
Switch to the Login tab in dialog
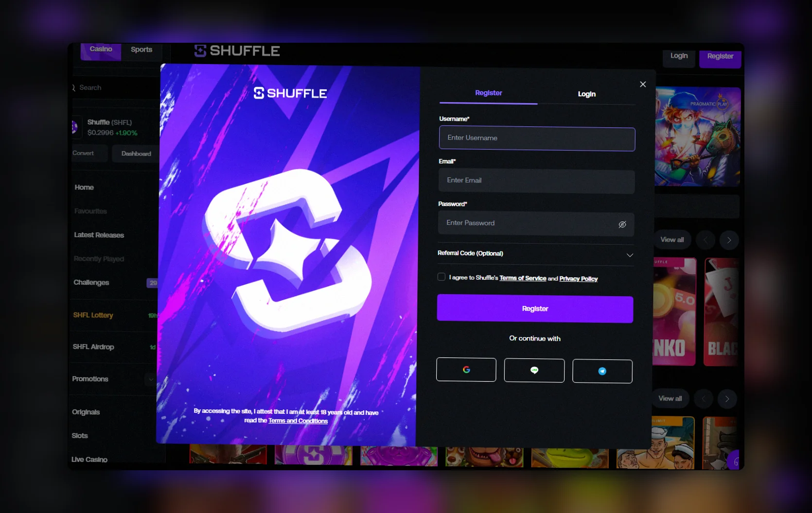586,94
